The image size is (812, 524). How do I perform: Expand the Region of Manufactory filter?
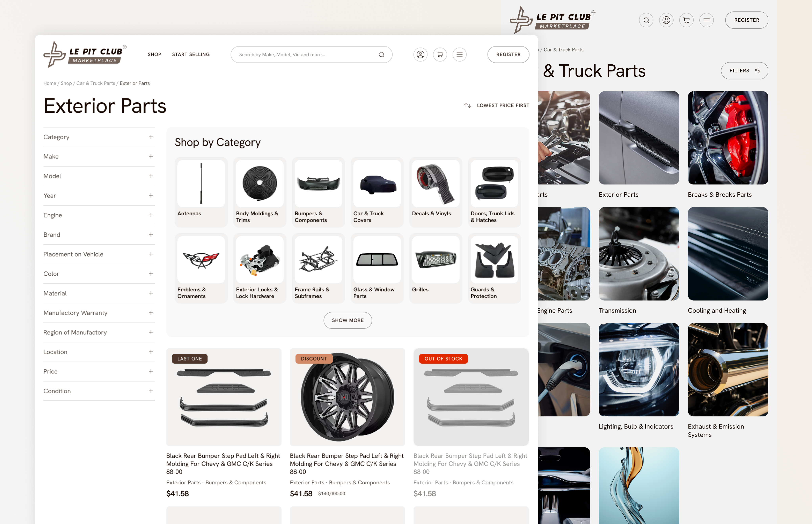pos(99,332)
